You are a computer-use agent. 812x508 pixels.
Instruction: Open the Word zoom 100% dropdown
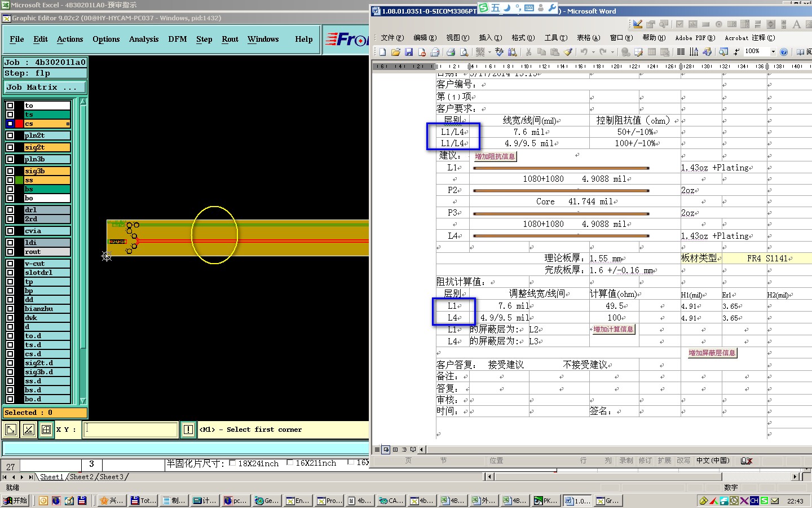pyautogui.click(x=773, y=52)
